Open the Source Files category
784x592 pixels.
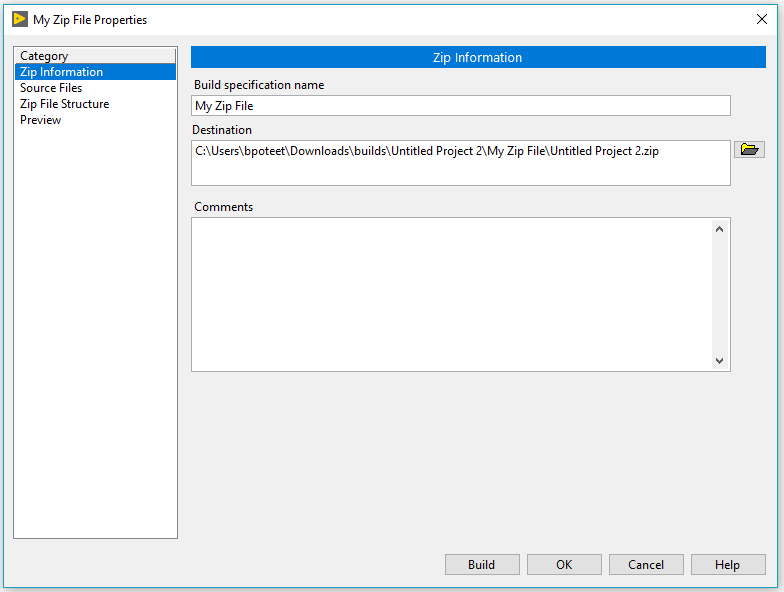click(x=51, y=88)
